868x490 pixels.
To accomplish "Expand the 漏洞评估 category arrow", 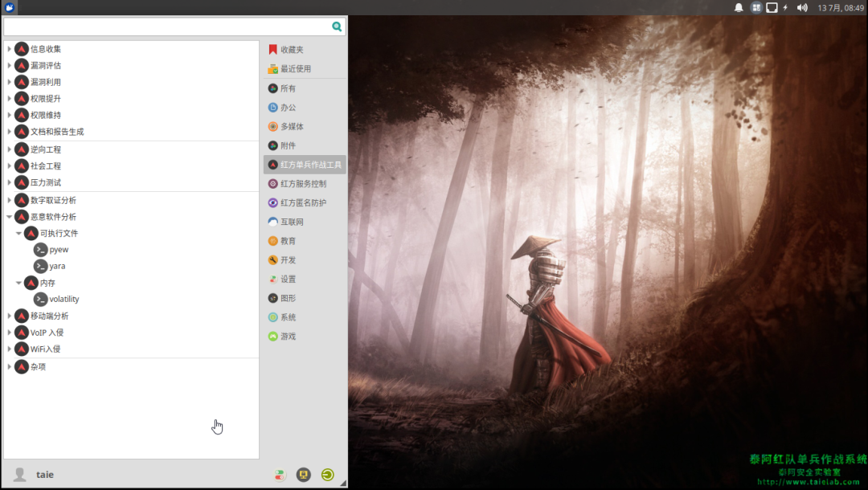I will pos(9,66).
